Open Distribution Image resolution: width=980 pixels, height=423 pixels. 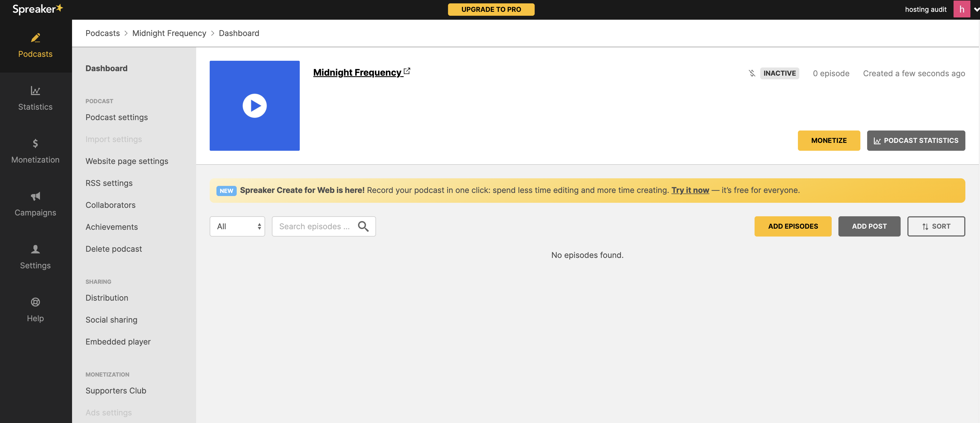click(106, 298)
